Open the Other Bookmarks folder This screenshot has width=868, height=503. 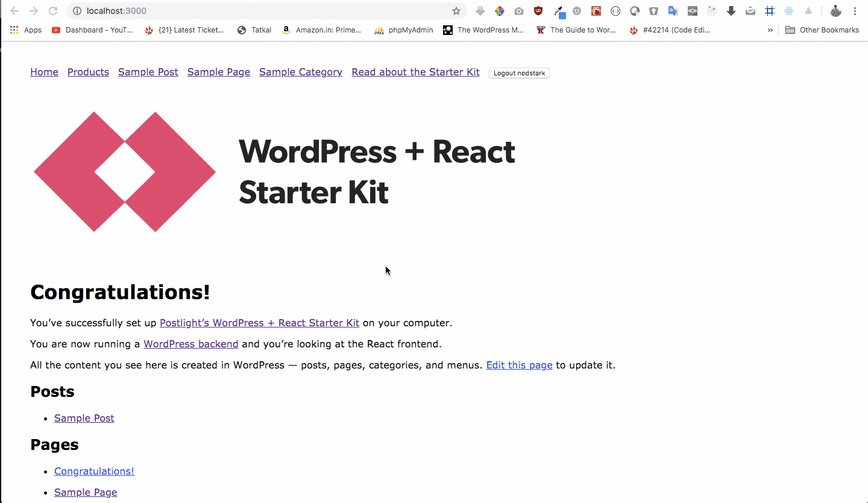coord(822,30)
